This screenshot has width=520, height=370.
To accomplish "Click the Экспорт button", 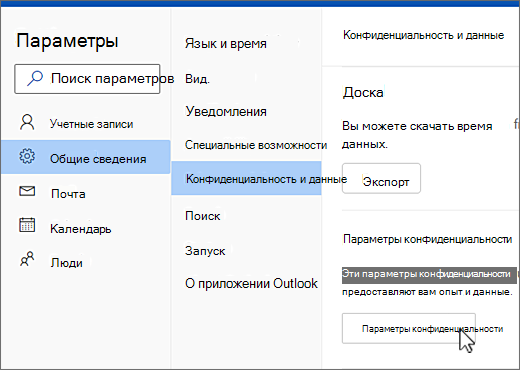I will [381, 178].
